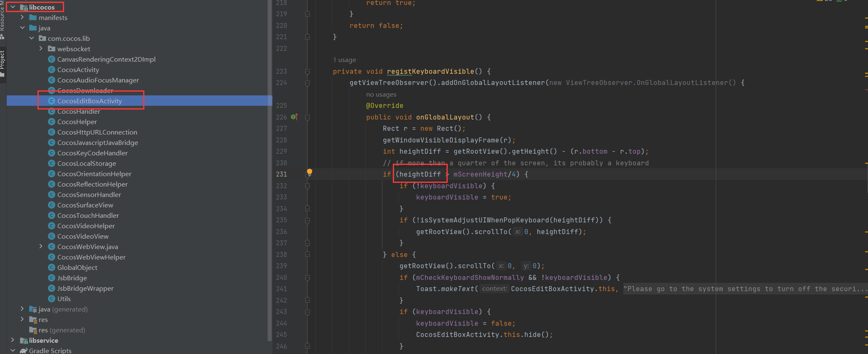
Task: Collapse the java folder
Action: click(22, 28)
